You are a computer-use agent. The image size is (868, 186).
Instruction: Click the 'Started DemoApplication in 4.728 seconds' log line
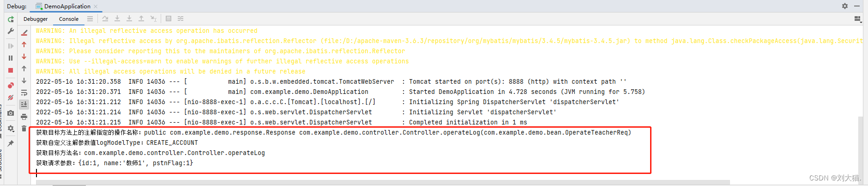340,92
